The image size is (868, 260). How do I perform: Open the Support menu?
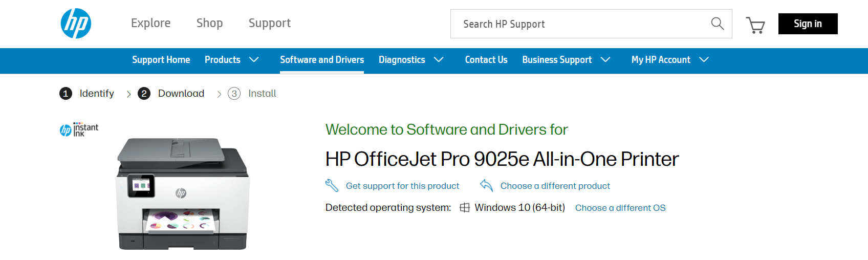270,23
